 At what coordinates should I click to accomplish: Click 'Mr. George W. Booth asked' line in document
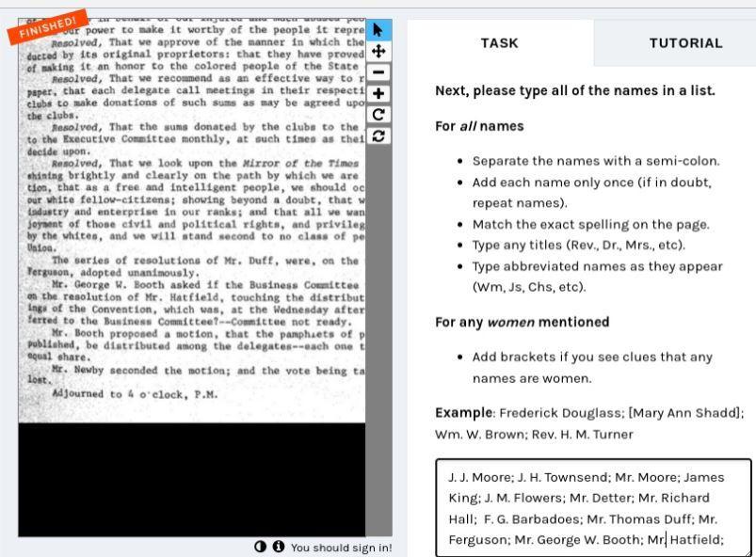tap(205, 285)
